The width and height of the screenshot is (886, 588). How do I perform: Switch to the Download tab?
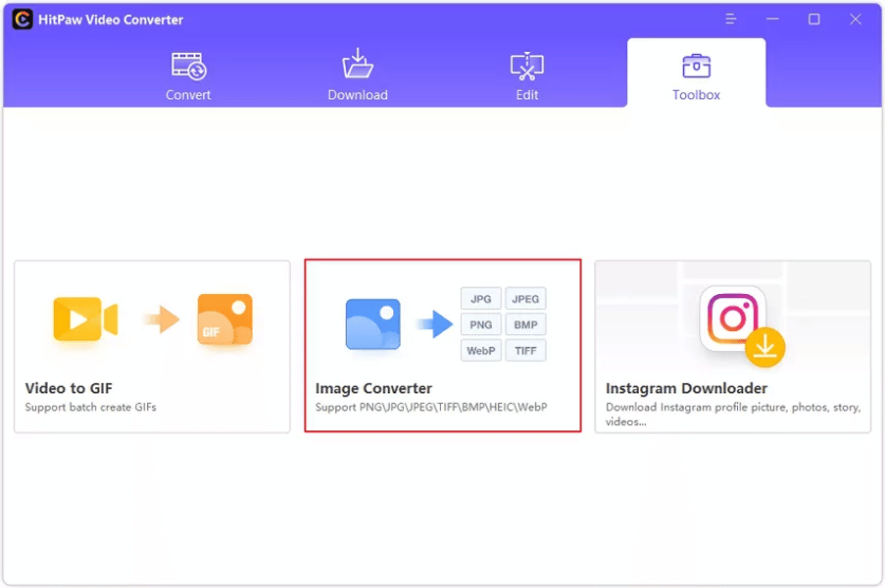click(x=358, y=75)
